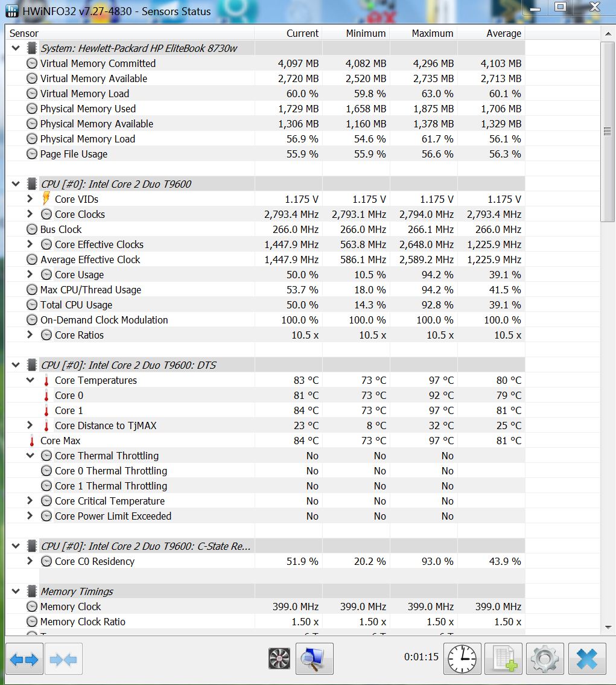
Task: Click the 0:01:15 elapsed time readout
Action: click(421, 657)
